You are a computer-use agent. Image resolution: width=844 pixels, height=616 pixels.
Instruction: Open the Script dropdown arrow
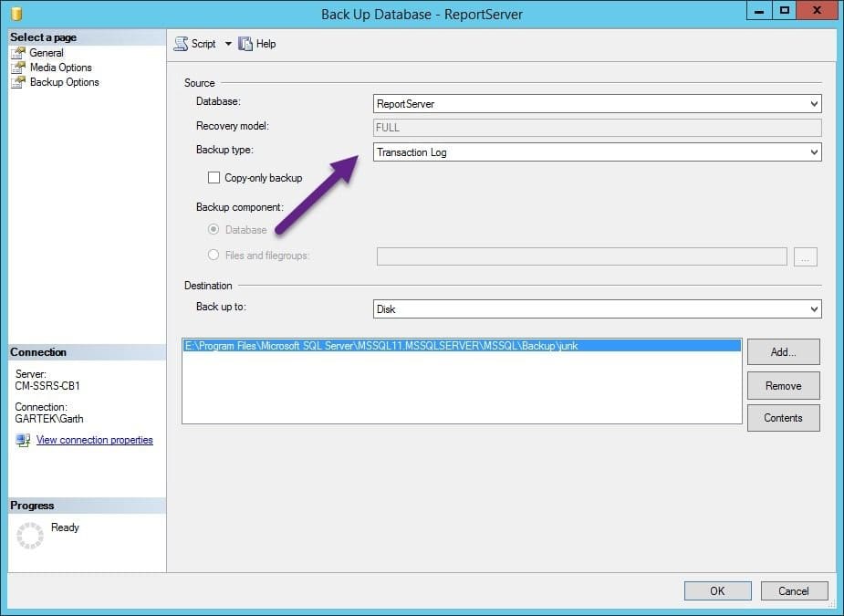(228, 44)
